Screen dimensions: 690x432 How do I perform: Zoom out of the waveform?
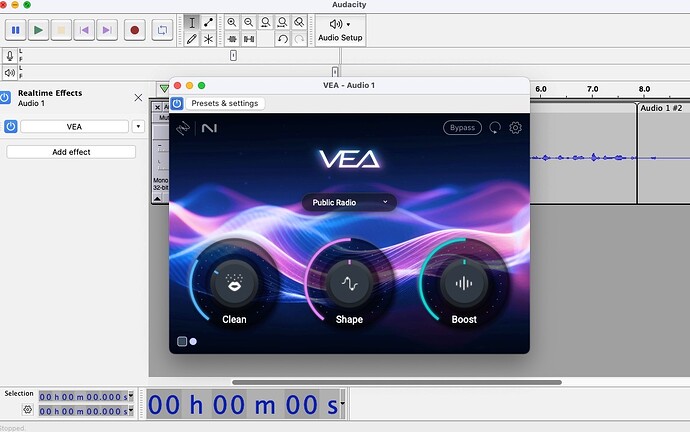[249, 22]
